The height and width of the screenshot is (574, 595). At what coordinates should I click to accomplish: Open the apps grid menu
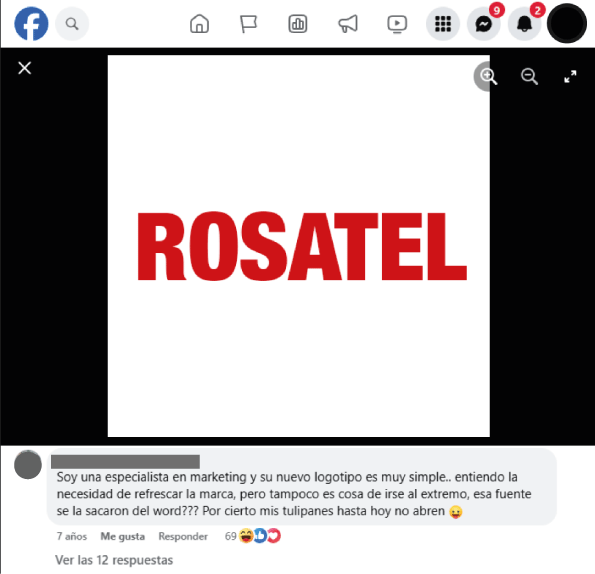(x=443, y=24)
